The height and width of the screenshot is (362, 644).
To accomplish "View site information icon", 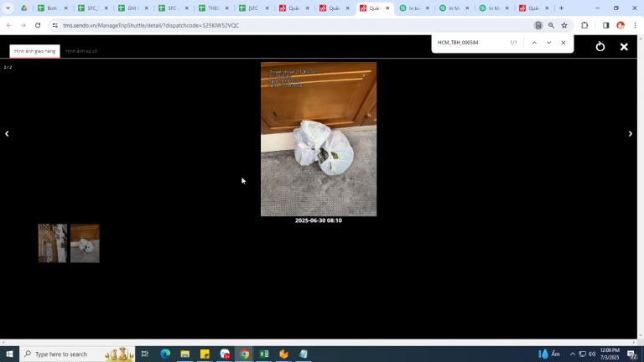I will 55,25.
